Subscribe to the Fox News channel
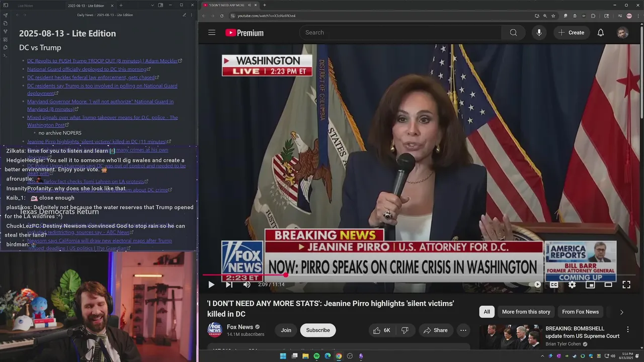The image size is (644, 362). 318,330
